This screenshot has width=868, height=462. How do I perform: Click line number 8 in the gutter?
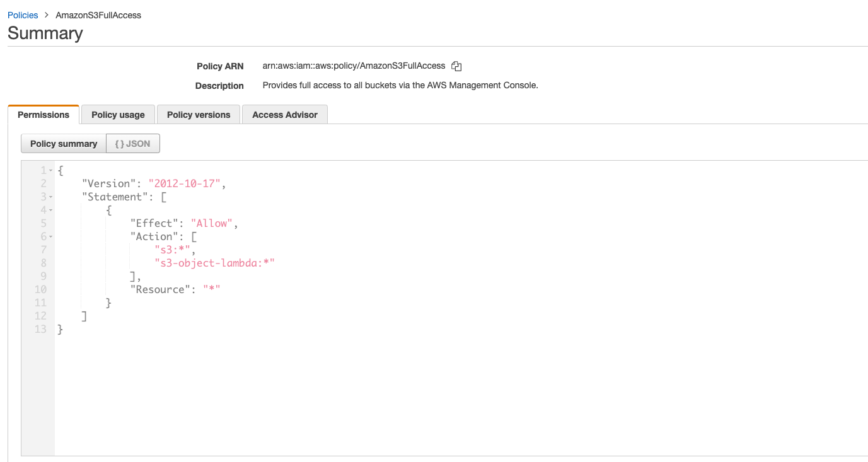43,263
